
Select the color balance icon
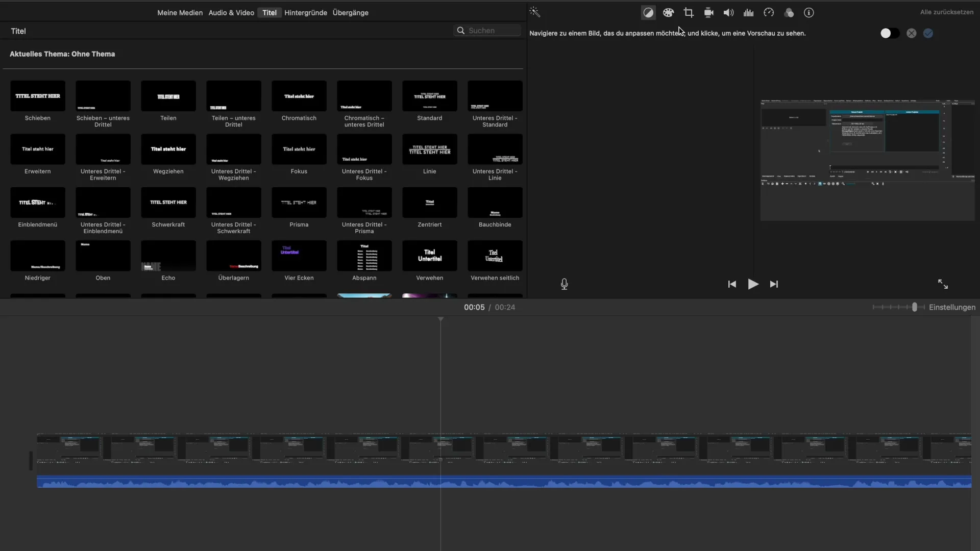648,13
